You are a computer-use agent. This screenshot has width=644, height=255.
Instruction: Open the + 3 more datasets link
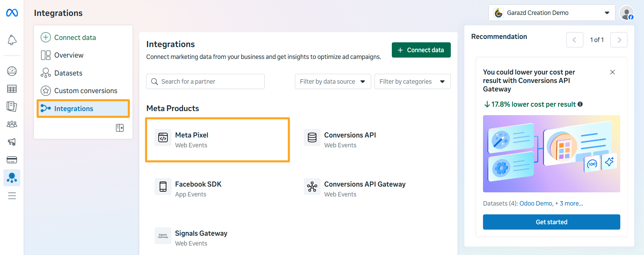point(569,204)
